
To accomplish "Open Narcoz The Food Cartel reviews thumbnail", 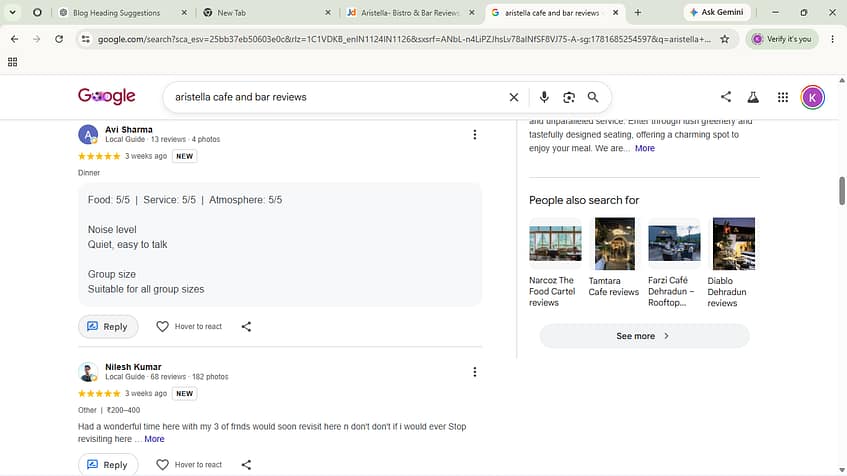I will click(x=555, y=243).
